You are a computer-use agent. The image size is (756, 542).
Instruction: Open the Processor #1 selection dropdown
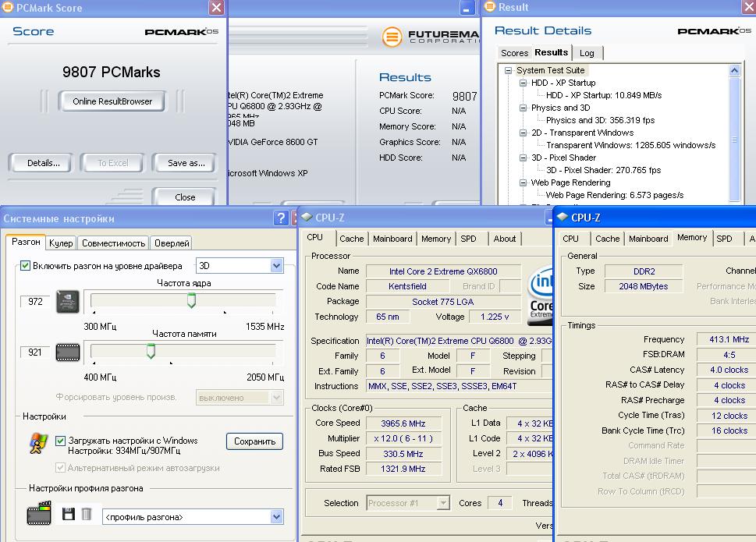[442, 503]
